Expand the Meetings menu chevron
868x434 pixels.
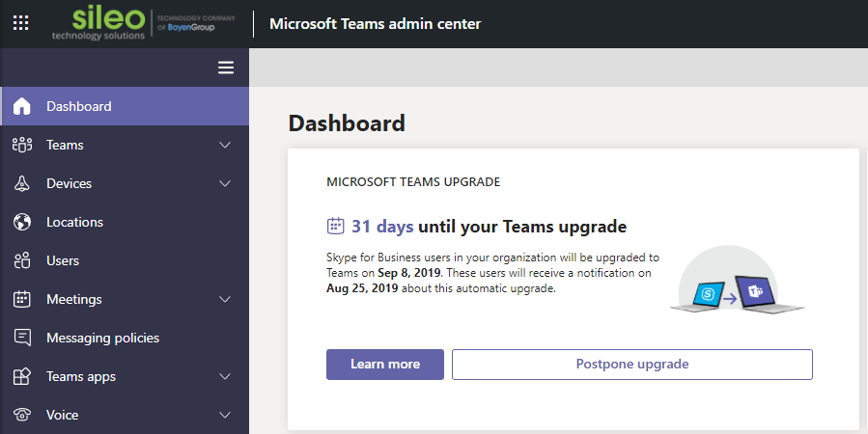225,299
